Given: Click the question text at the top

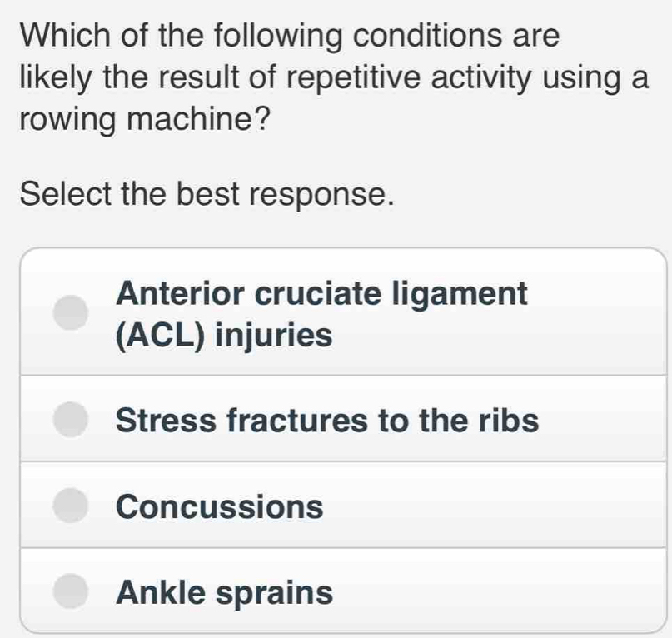Looking at the screenshot, I should 331,74.
